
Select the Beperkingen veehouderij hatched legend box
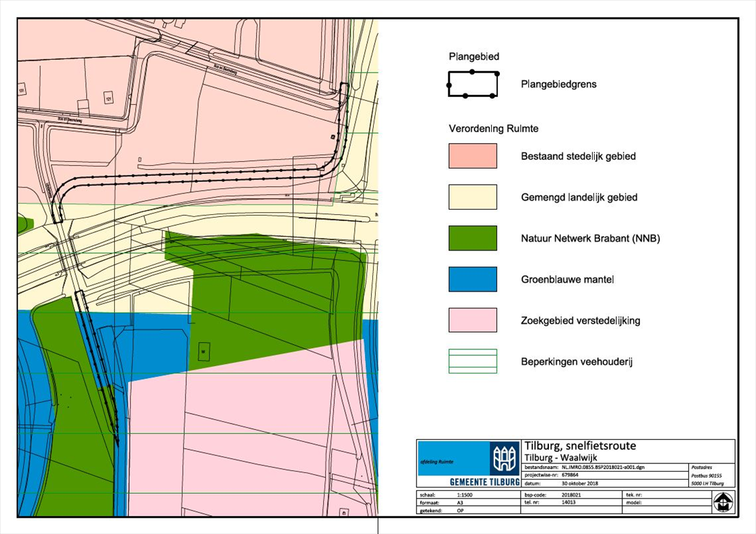(472, 361)
